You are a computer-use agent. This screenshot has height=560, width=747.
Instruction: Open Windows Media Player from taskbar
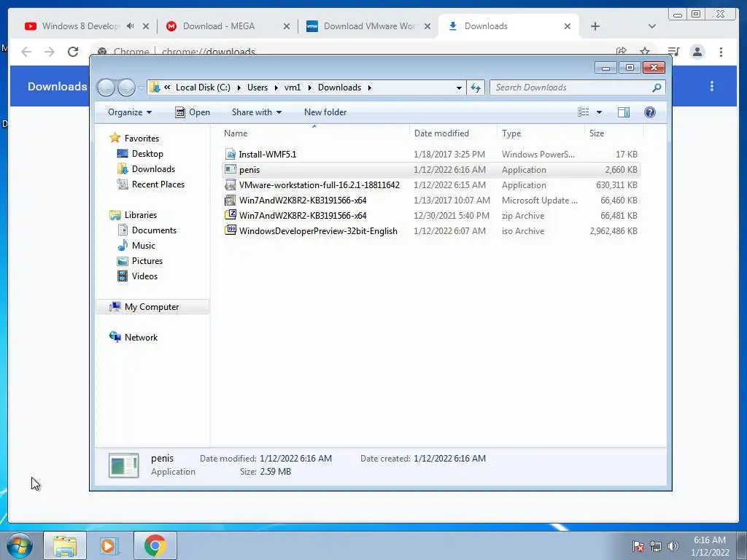[x=109, y=545]
